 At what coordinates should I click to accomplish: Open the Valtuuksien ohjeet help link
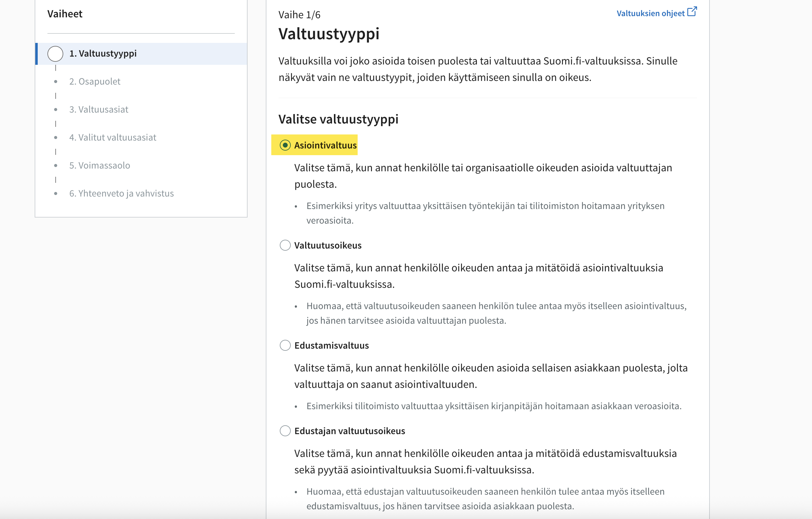click(651, 13)
